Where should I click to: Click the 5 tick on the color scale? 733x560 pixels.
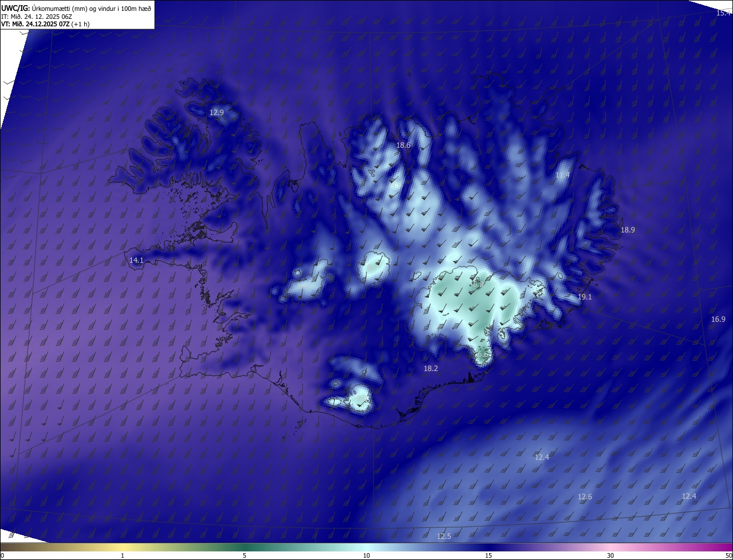tap(245, 555)
